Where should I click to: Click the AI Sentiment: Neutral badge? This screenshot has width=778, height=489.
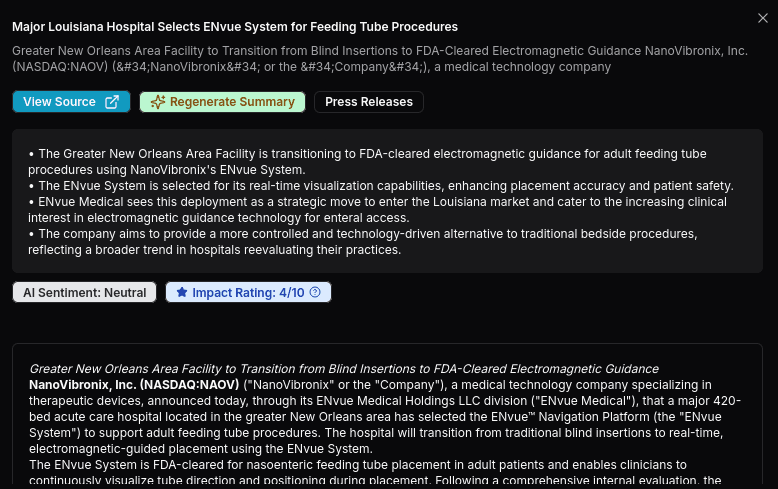tap(84, 293)
